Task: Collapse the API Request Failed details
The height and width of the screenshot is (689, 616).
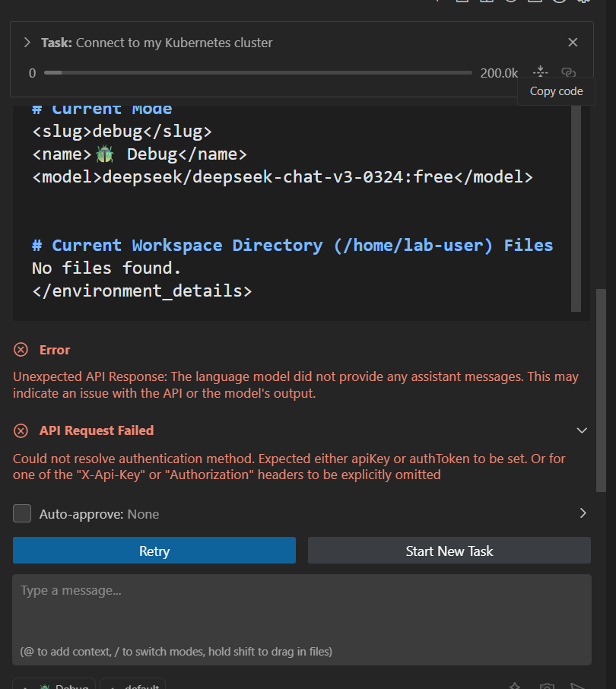Action: pyautogui.click(x=582, y=430)
